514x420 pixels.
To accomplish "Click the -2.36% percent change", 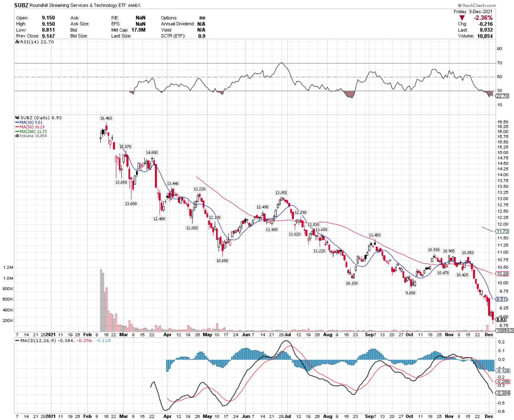I will click(x=483, y=18).
